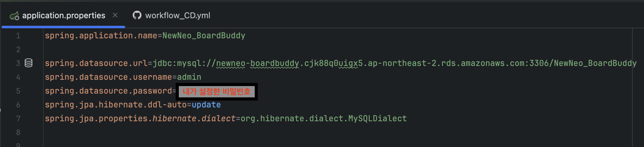The height and width of the screenshot is (147, 644).
Task: Click the GitHub icon on workflow_CD.yml tab
Action: tap(137, 15)
